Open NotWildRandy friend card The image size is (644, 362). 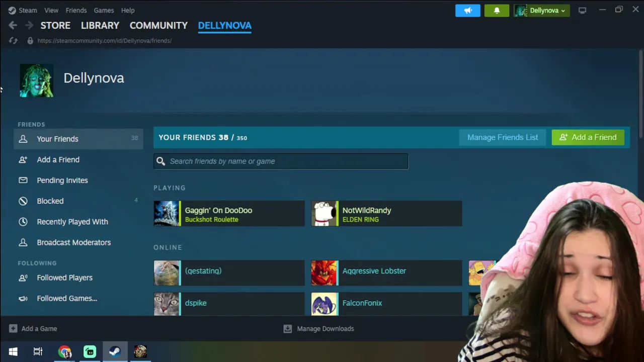point(386,214)
